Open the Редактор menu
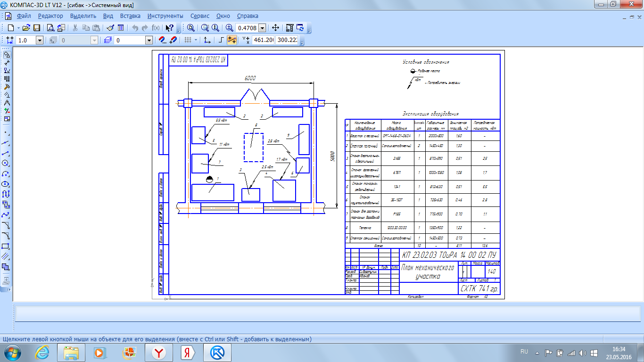This screenshot has height=362, width=644. (50, 16)
